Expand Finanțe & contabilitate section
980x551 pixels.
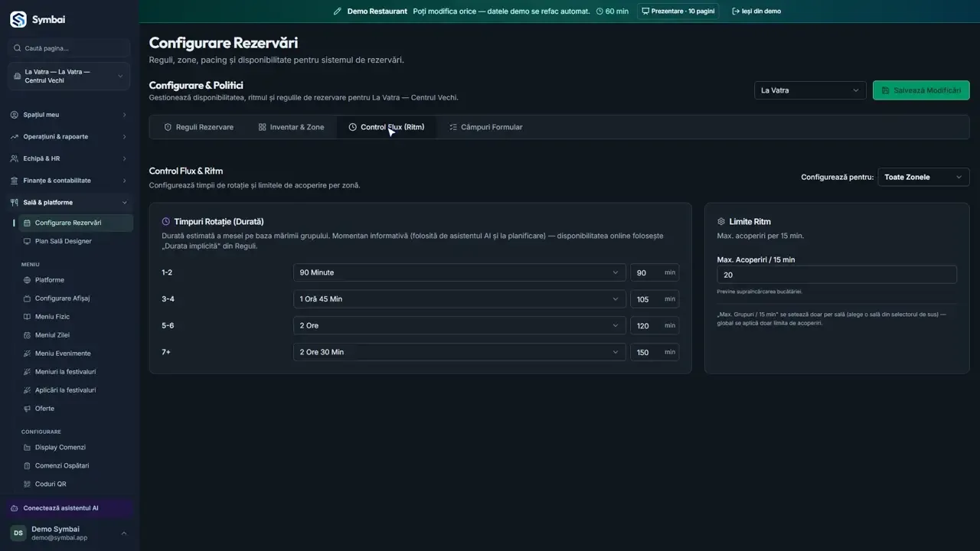tap(69, 181)
